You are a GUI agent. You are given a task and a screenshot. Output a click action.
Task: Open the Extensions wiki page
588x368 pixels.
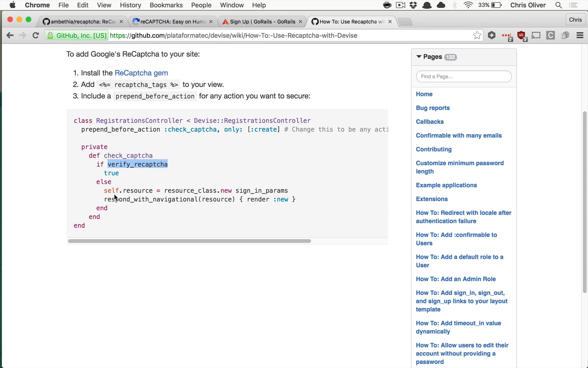click(x=432, y=199)
